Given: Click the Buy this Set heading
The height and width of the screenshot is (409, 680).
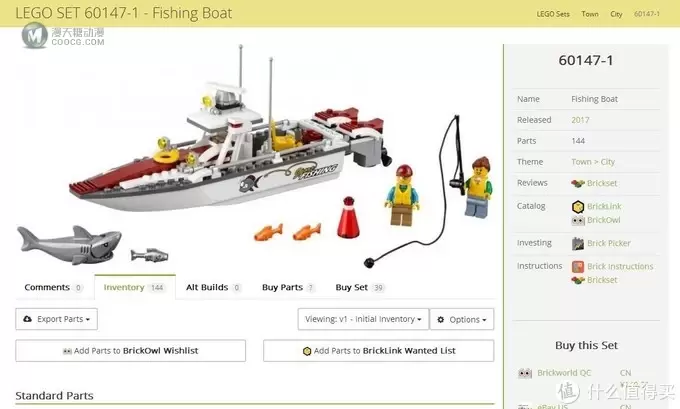Looking at the screenshot, I should [x=586, y=345].
